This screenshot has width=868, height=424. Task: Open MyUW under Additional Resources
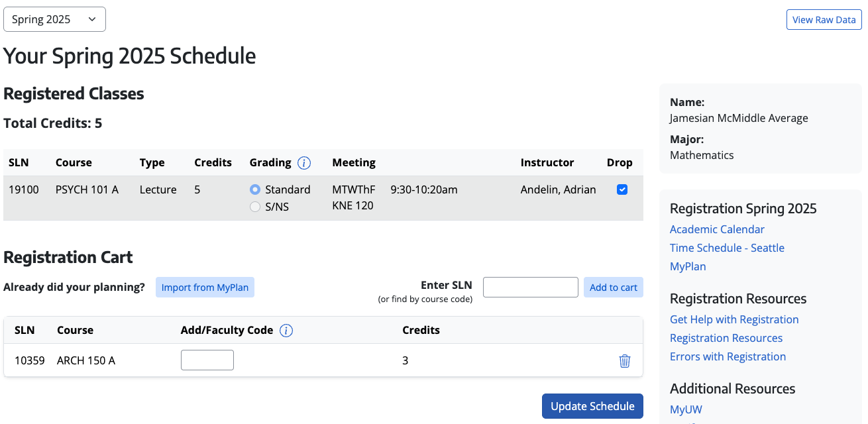pyautogui.click(x=686, y=409)
